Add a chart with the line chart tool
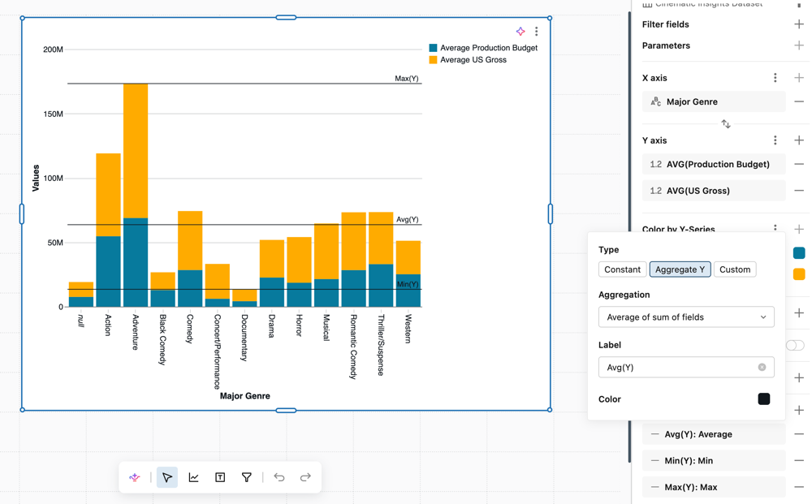 194,477
